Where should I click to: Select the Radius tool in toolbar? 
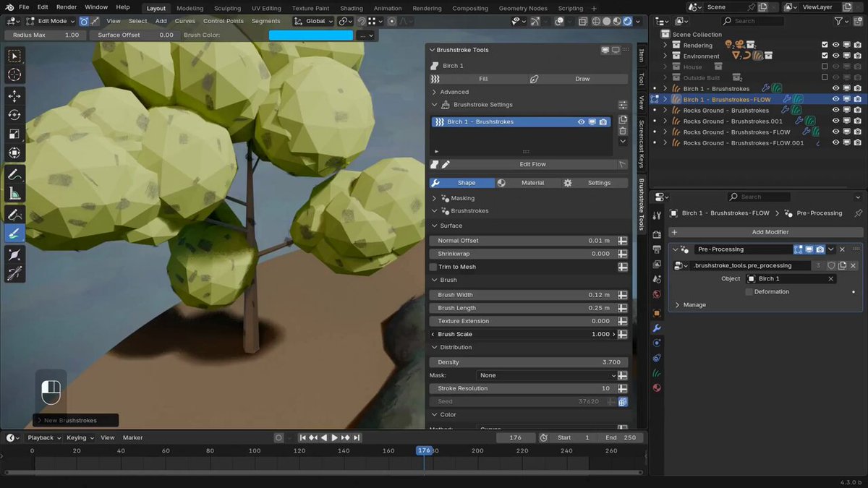[14, 255]
